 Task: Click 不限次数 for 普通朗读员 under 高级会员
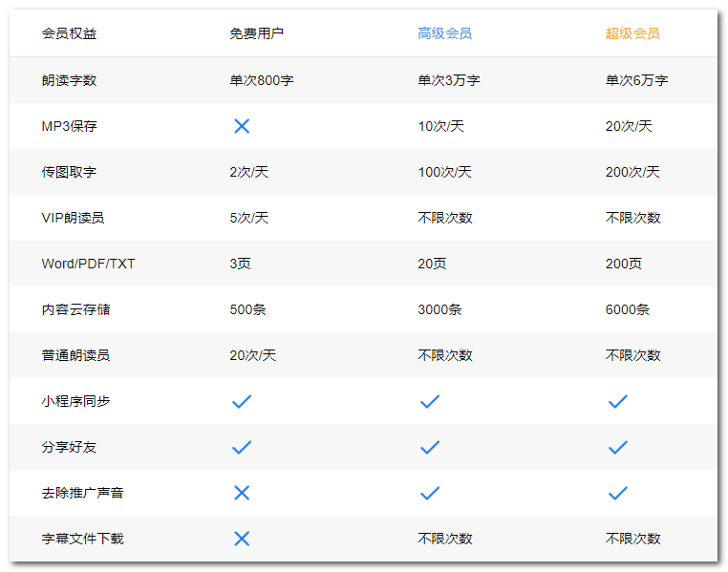445,355
